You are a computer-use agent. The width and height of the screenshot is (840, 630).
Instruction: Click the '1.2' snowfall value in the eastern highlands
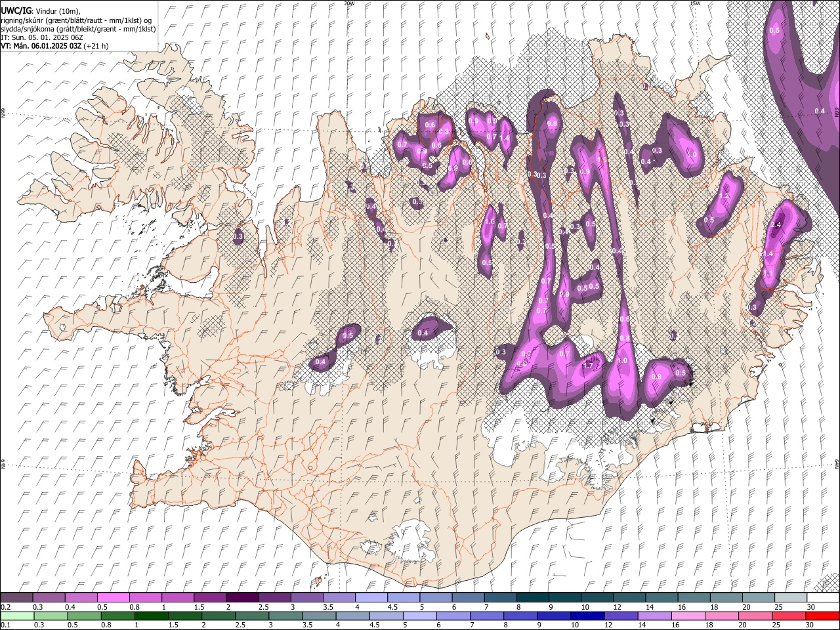[x=725, y=196]
